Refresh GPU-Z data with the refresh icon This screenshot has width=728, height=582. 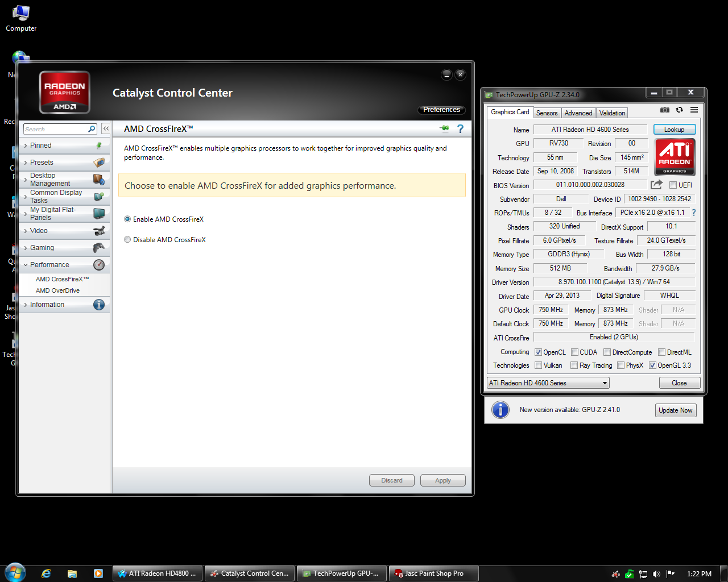pyautogui.click(x=679, y=110)
